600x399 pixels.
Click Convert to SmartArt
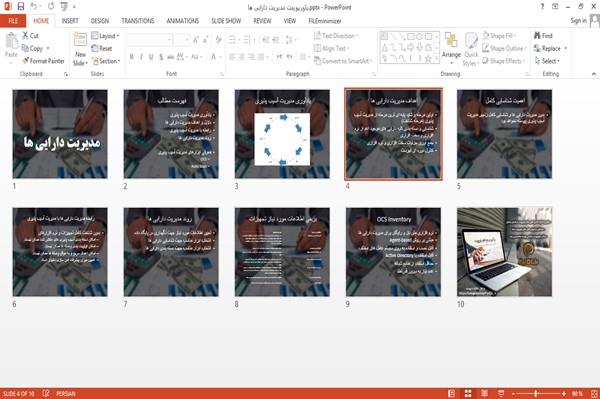[x=343, y=61]
